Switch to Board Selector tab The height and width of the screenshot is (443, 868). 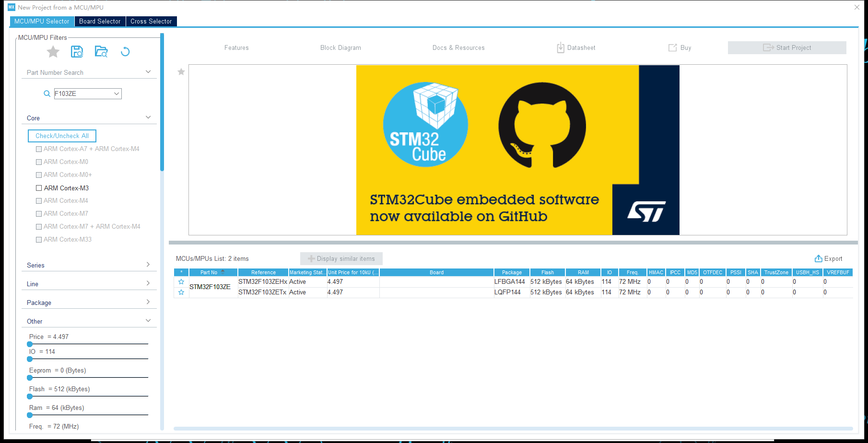pos(100,22)
